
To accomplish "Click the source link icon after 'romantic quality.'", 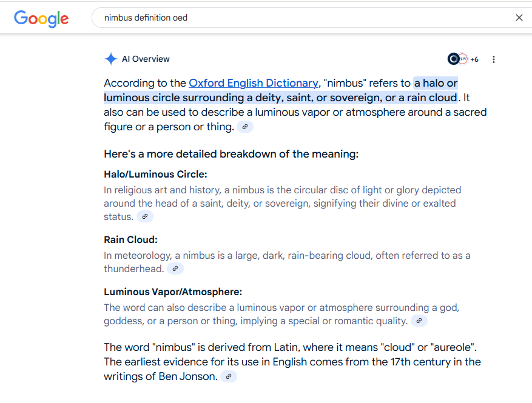I will pyautogui.click(x=419, y=321).
